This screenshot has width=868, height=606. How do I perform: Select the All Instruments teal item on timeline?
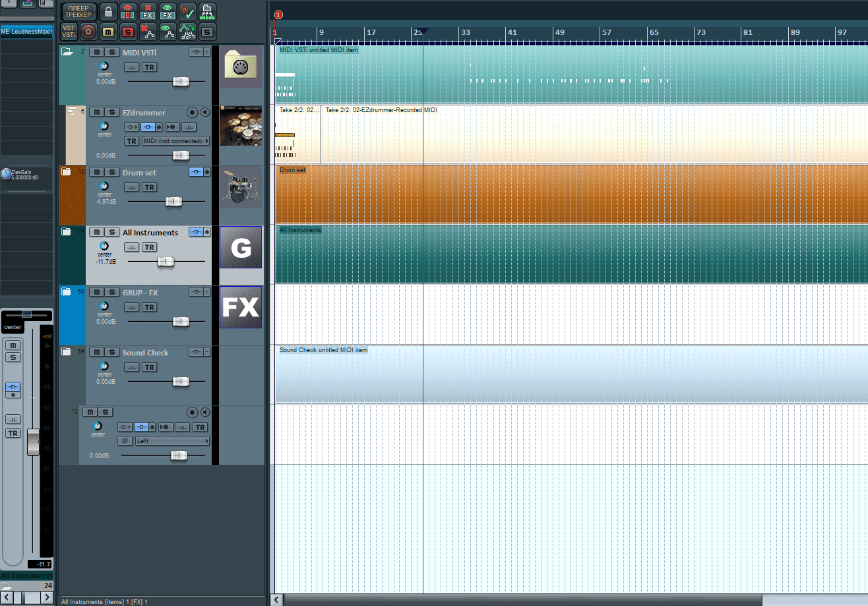(x=571, y=255)
